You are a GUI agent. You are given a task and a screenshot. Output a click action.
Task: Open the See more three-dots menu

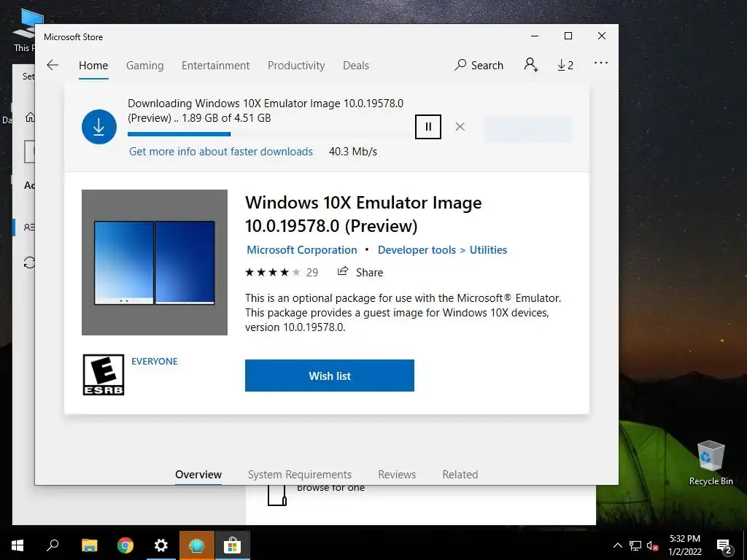pyautogui.click(x=601, y=63)
